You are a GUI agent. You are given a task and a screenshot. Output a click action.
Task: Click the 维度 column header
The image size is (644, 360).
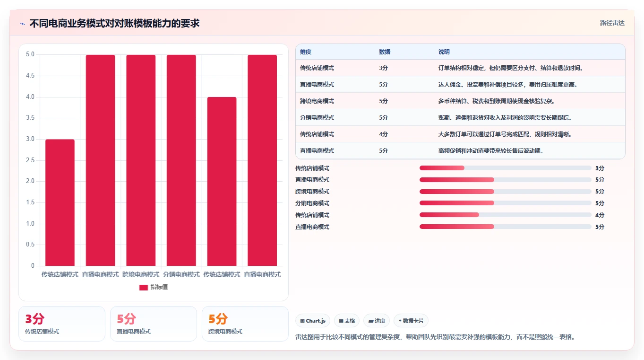tap(306, 52)
